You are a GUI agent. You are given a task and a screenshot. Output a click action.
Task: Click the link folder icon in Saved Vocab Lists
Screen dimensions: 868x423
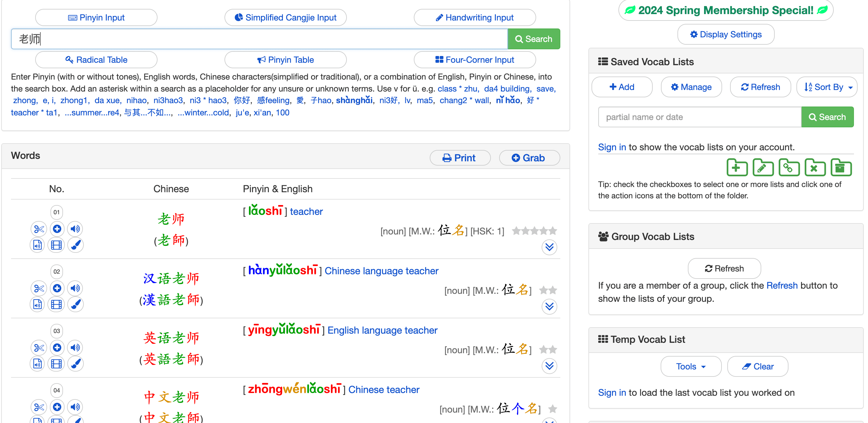(789, 168)
